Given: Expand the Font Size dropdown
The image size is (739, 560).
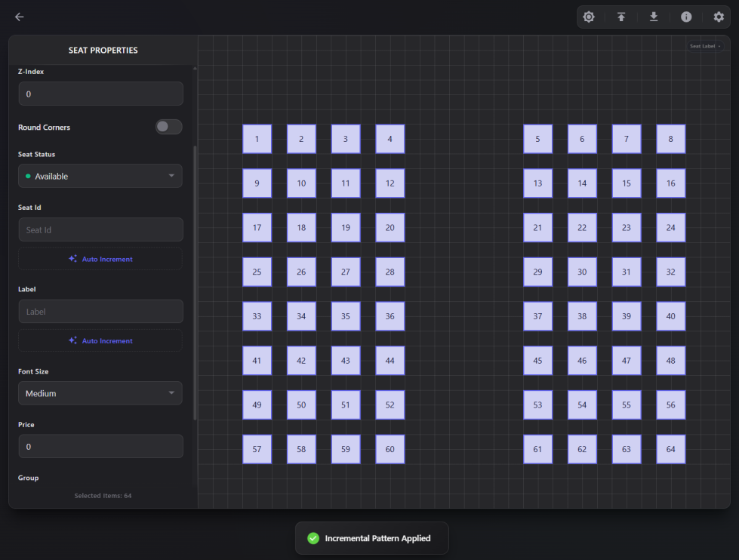Looking at the screenshot, I should point(100,393).
